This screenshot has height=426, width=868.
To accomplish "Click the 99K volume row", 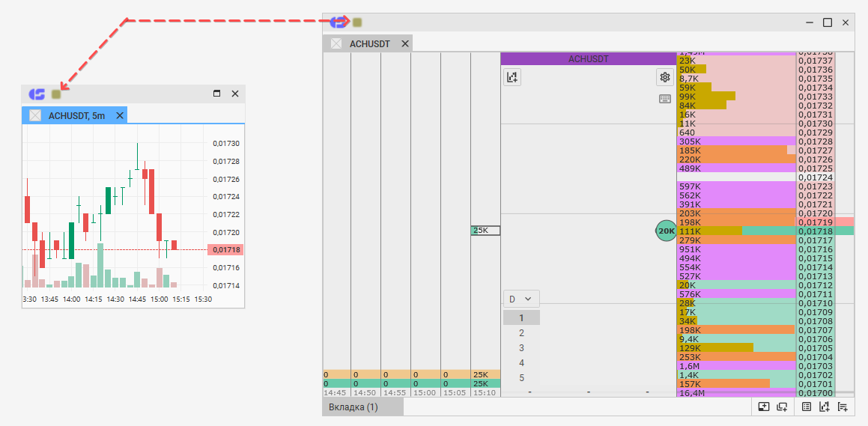I will coord(736,97).
